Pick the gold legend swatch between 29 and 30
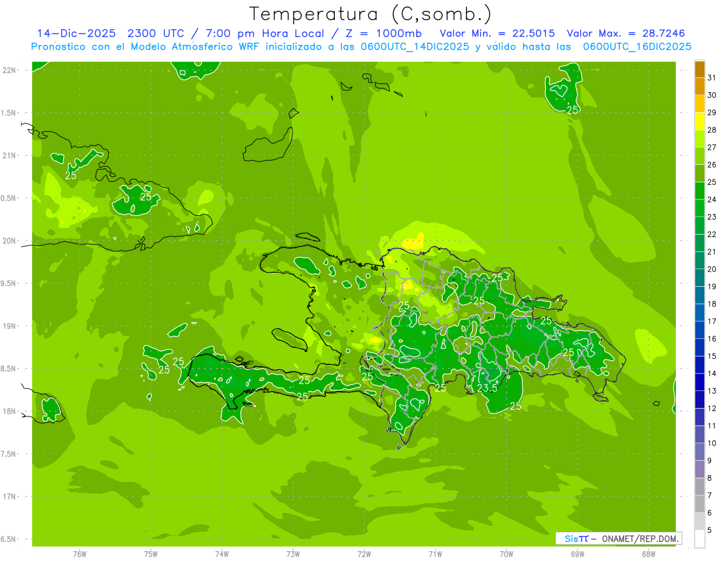728x562 pixels. click(x=699, y=104)
